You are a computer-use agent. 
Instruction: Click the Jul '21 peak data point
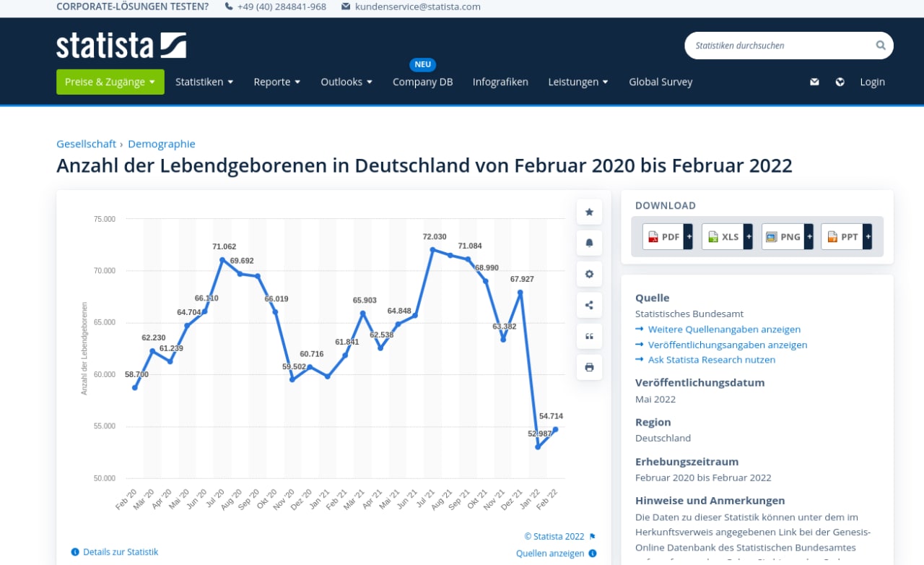(432, 249)
